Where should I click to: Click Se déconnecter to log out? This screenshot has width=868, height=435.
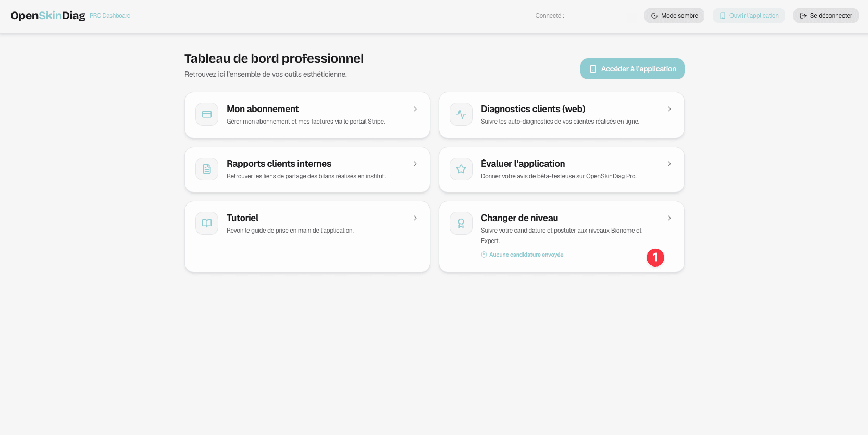pyautogui.click(x=826, y=16)
